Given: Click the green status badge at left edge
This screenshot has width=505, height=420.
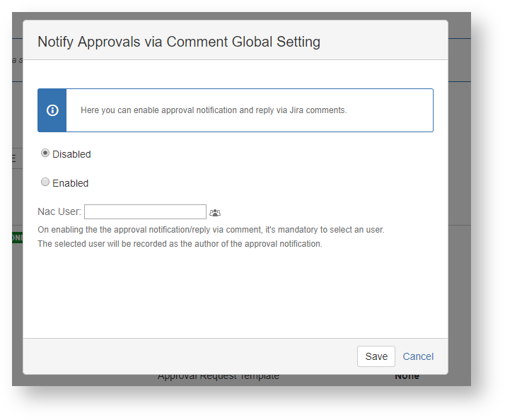Looking at the screenshot, I should click(x=17, y=238).
